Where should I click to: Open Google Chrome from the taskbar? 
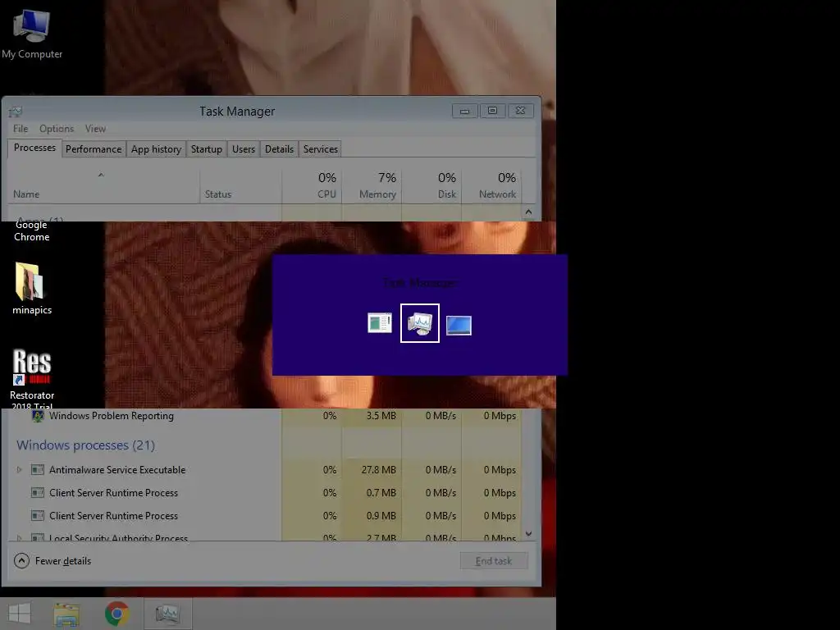116,614
